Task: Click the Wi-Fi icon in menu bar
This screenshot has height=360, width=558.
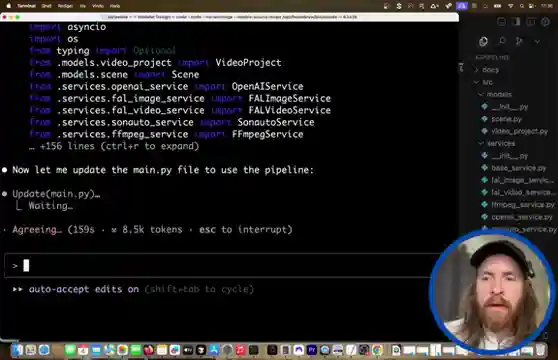Action: coord(511,6)
